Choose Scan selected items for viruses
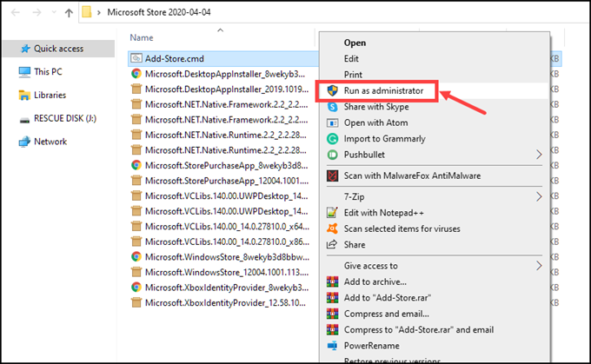Screen dimensions: 591x364 [x=402, y=229]
